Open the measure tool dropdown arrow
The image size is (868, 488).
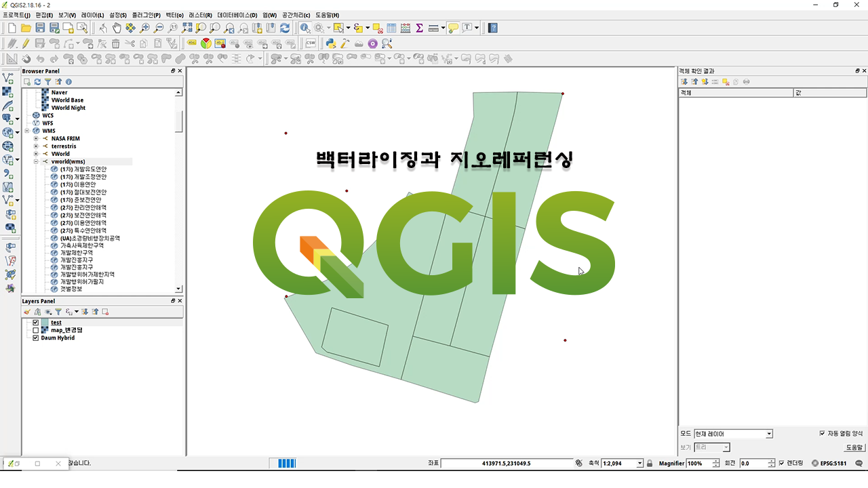(x=443, y=28)
